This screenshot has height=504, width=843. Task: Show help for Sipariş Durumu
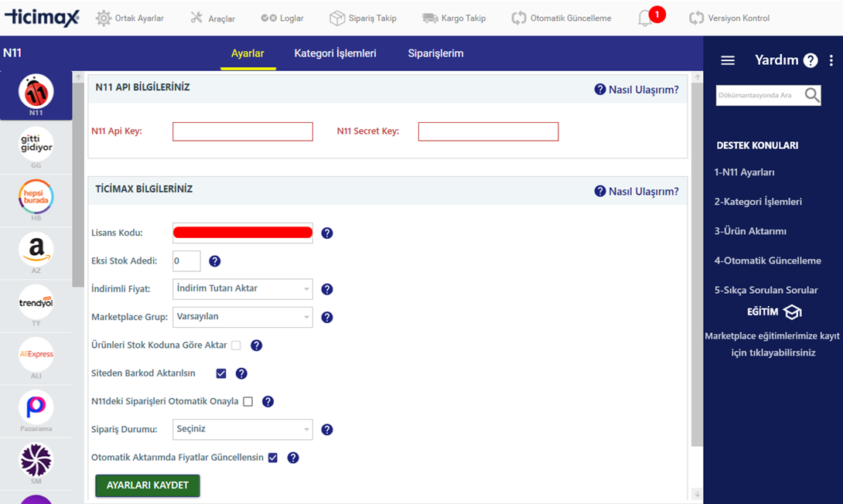pyautogui.click(x=327, y=429)
